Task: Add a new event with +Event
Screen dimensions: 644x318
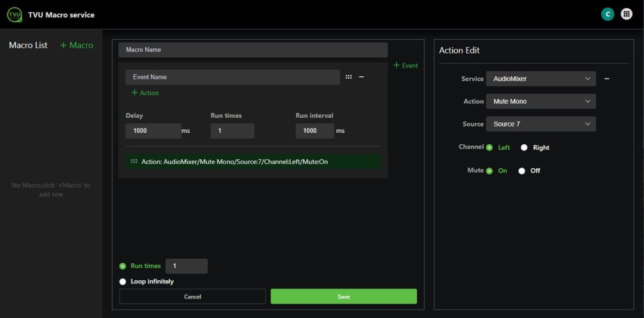Action: coord(406,65)
